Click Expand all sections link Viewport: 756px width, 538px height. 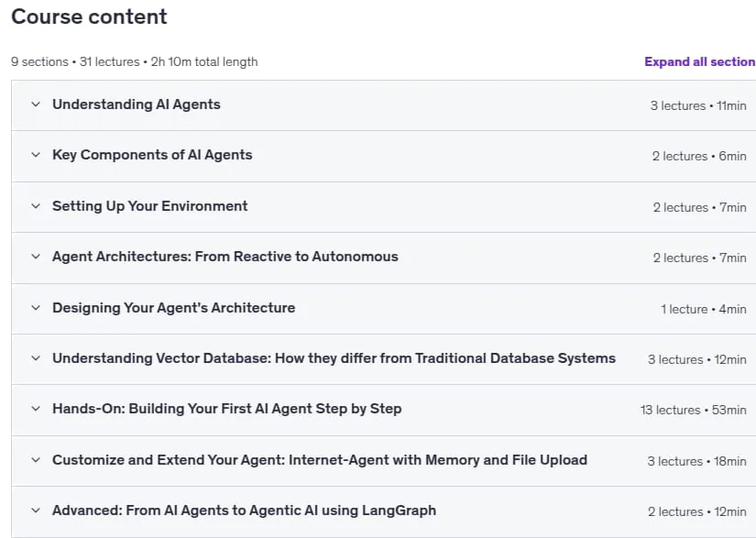coord(700,61)
